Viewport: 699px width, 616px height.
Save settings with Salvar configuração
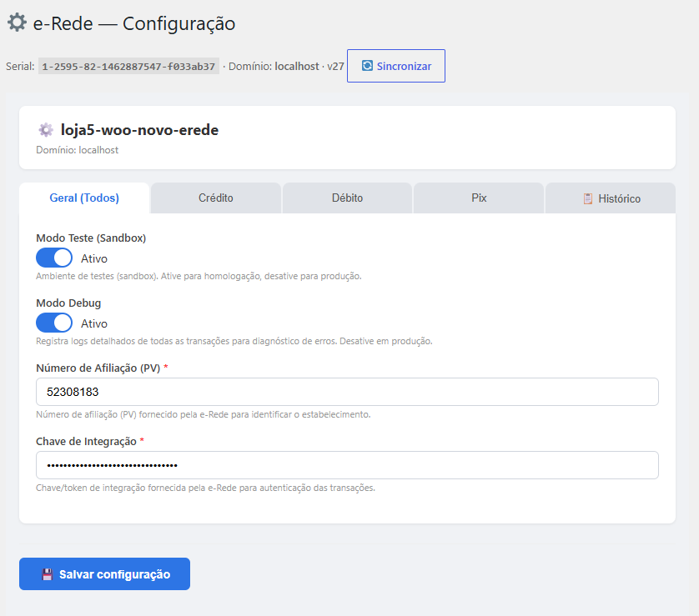pyautogui.click(x=105, y=573)
